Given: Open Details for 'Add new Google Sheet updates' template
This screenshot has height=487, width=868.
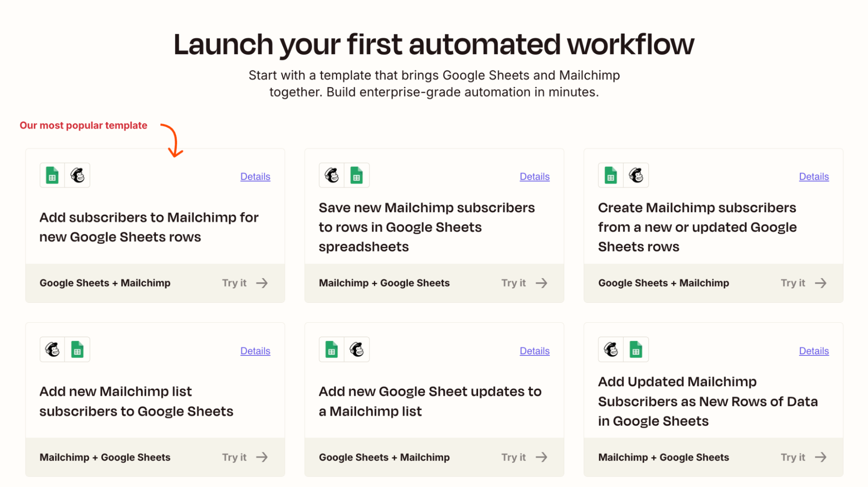Looking at the screenshot, I should pos(535,351).
